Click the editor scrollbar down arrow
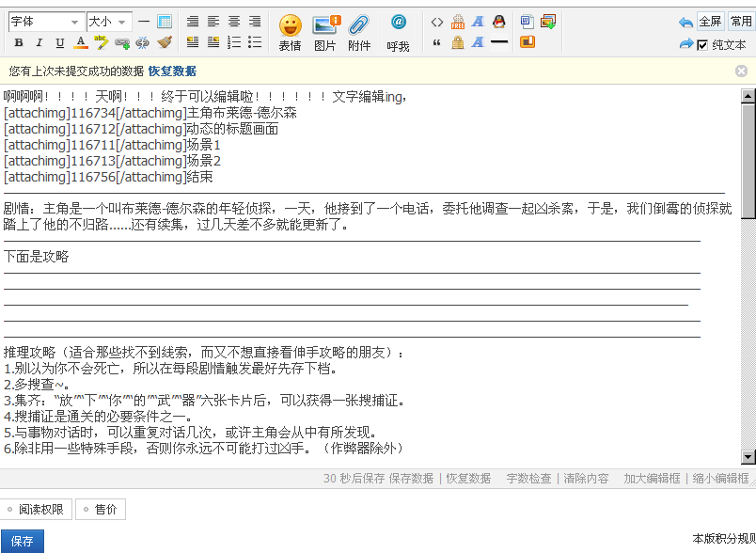756x553 pixels. click(x=748, y=456)
